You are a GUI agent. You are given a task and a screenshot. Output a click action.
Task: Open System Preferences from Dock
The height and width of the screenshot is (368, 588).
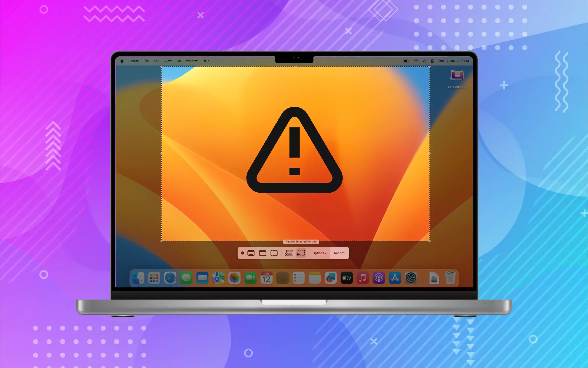[x=412, y=278]
